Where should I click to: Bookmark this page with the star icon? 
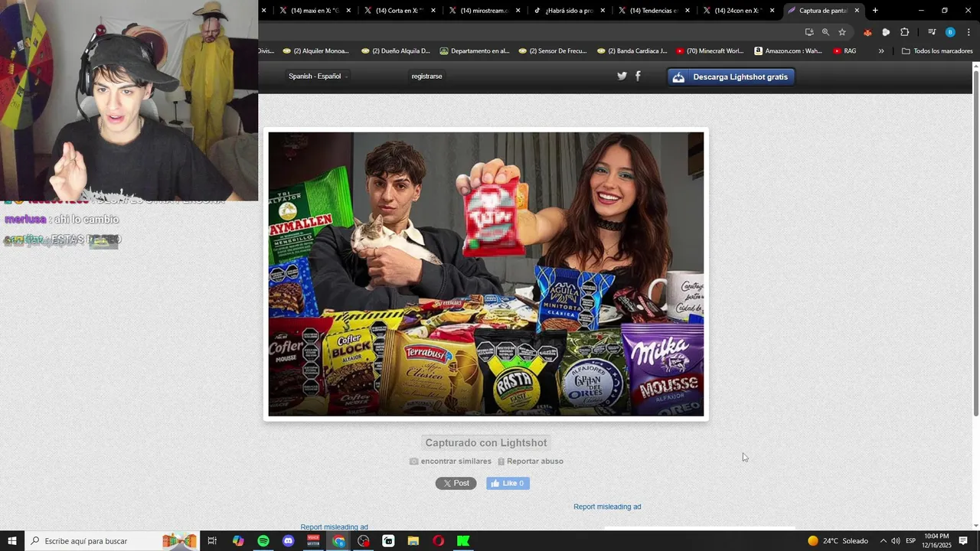tap(842, 32)
